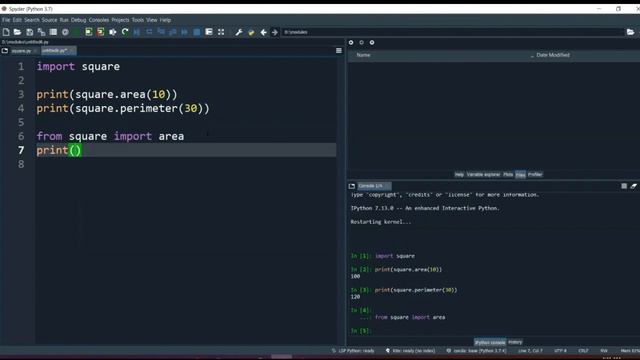Run selection or current line icon
Screen dimensions: 640x360
(x=113, y=32)
